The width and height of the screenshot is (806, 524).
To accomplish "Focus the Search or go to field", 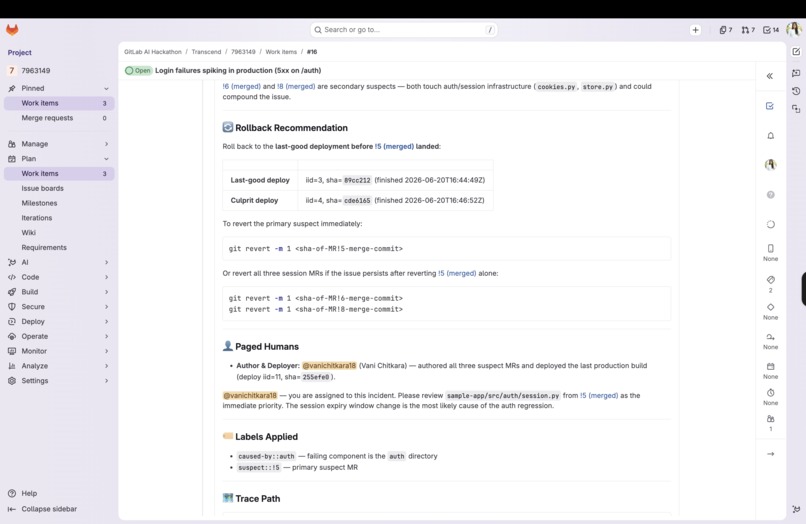I will (404, 30).
